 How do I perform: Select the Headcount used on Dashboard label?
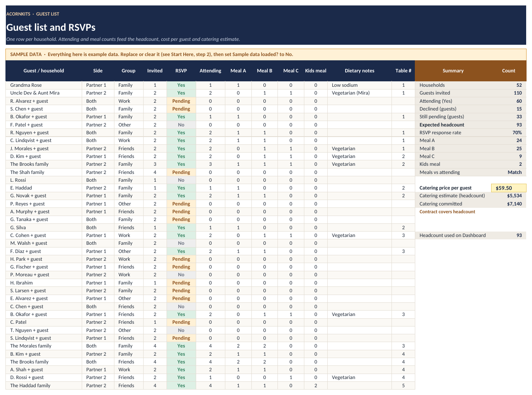pyautogui.click(x=453, y=235)
